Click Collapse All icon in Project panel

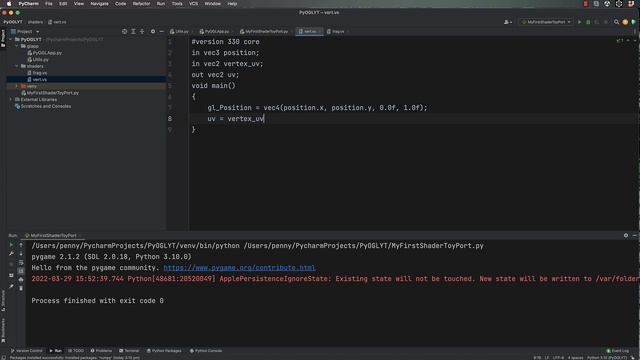[x=142, y=31]
